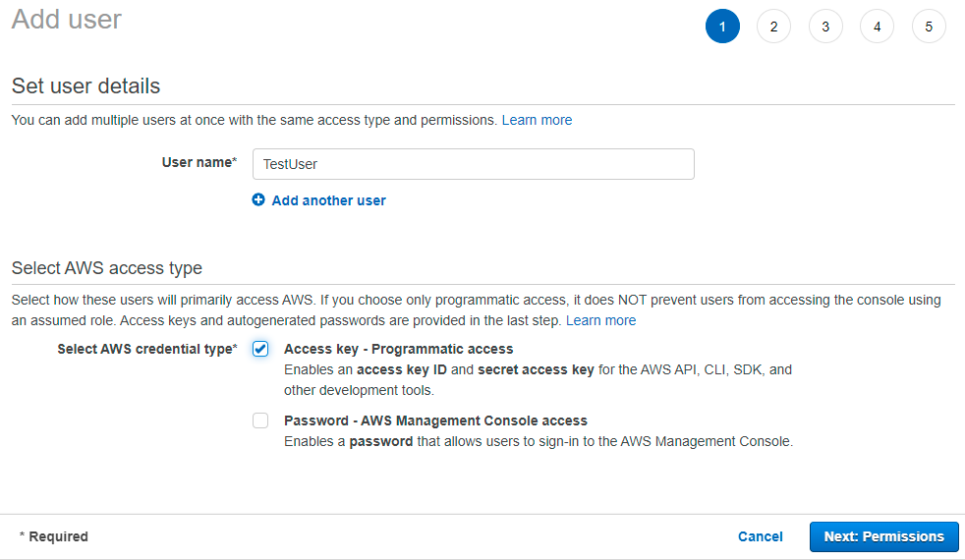Click the Cancel button
Screen dimensions: 965x560
[760, 536]
